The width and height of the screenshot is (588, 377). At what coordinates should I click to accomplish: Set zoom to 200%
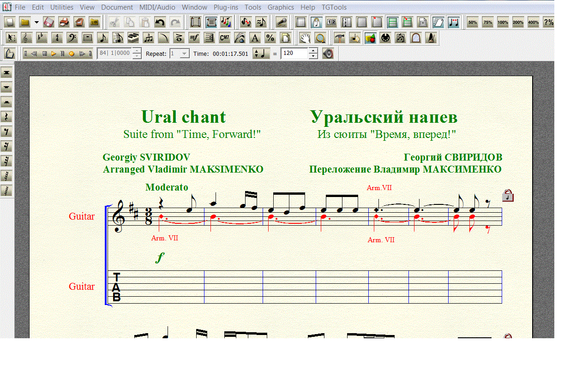518,22
